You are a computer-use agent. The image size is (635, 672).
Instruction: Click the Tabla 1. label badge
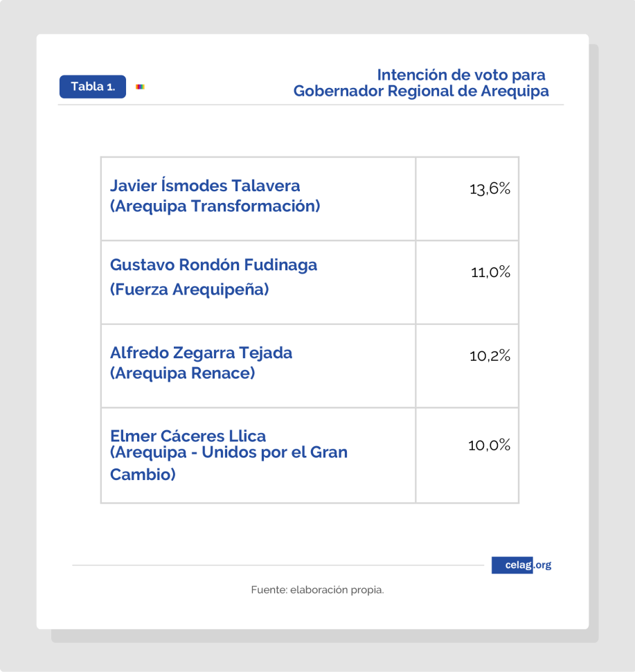point(93,87)
